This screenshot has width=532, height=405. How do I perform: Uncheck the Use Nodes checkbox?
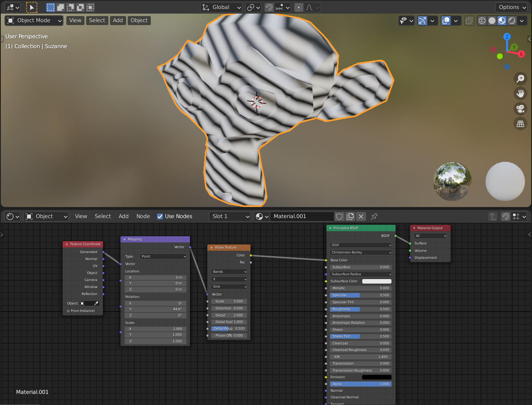[160, 216]
